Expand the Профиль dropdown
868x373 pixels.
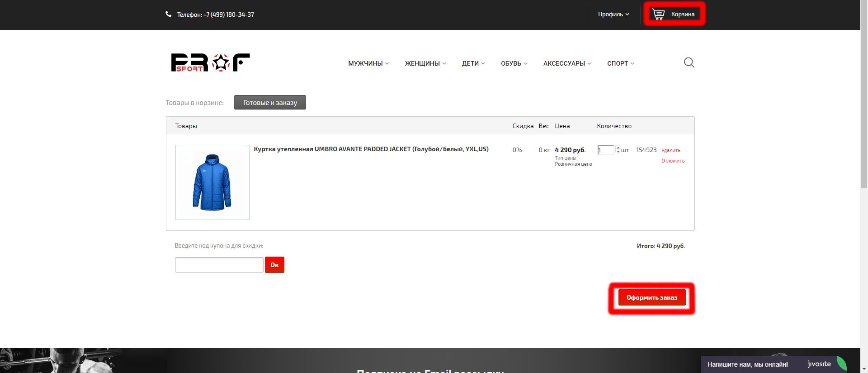613,14
